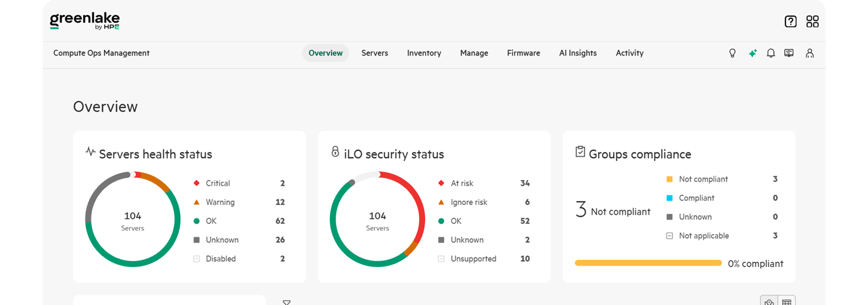Click the iLO Unknown label

click(x=467, y=240)
